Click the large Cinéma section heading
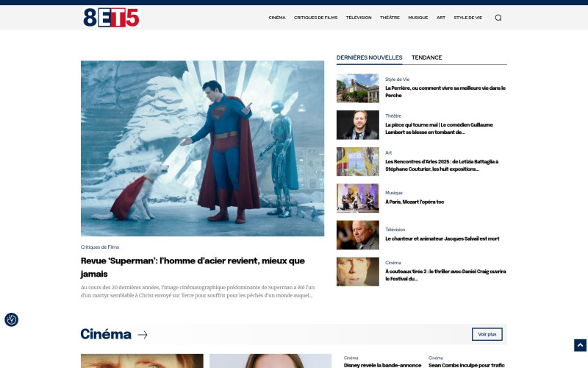The width and height of the screenshot is (588, 368). pyautogui.click(x=106, y=334)
